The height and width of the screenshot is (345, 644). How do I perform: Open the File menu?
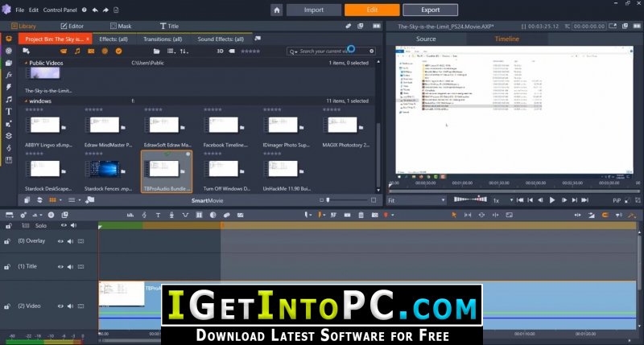pyautogui.click(x=19, y=10)
